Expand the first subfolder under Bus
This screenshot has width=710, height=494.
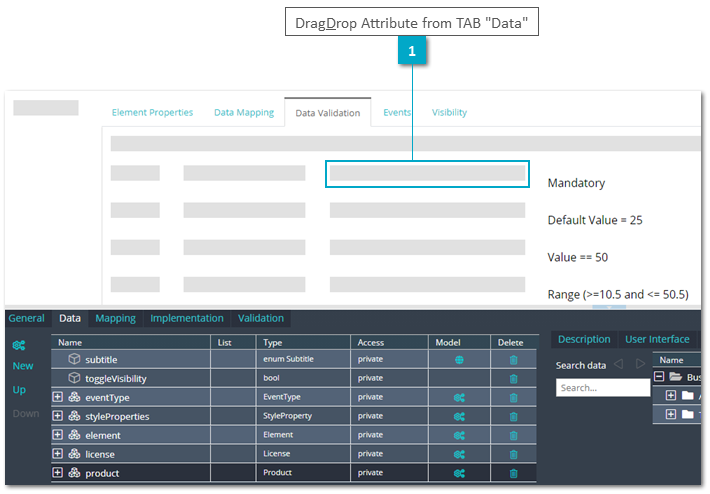pos(671,395)
